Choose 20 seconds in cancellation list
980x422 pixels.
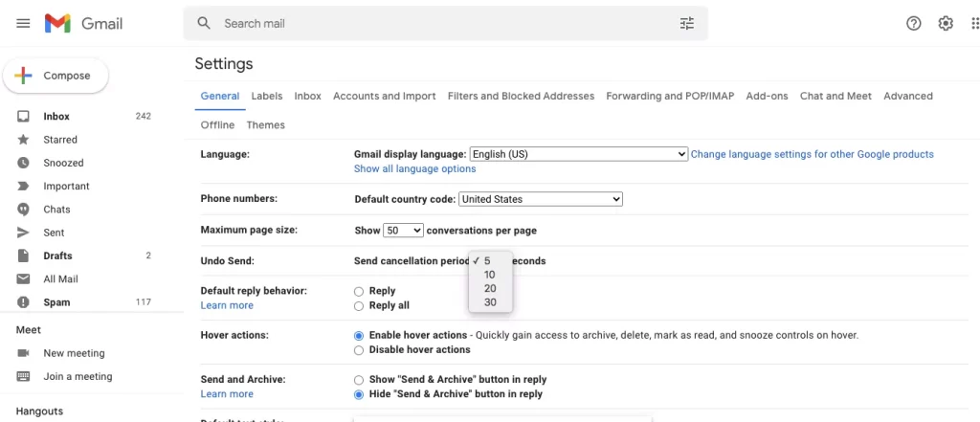coord(491,289)
